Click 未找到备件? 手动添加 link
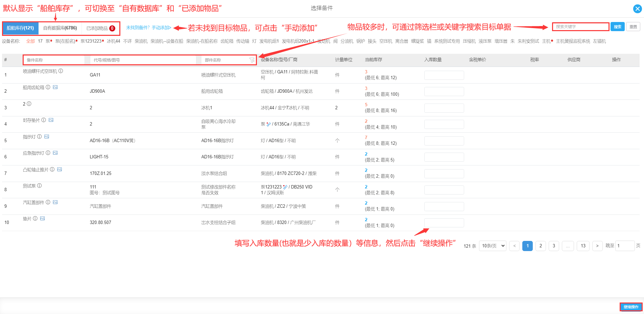 point(148,28)
